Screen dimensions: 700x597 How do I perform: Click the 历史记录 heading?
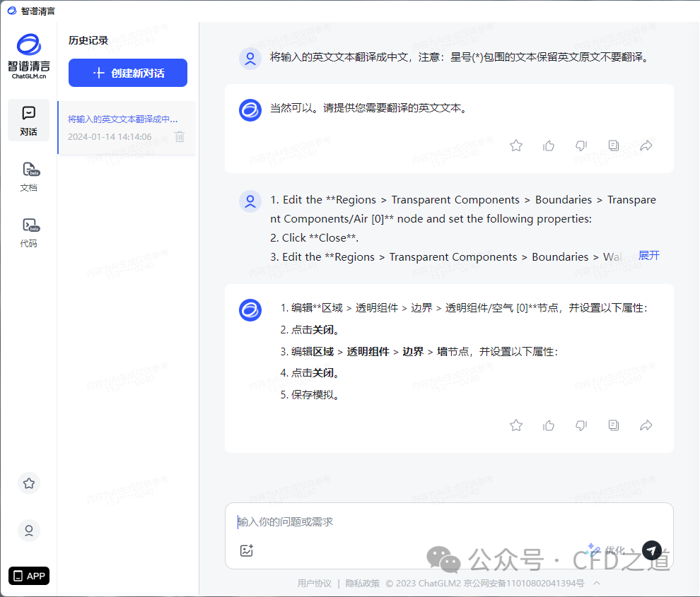[x=88, y=40]
